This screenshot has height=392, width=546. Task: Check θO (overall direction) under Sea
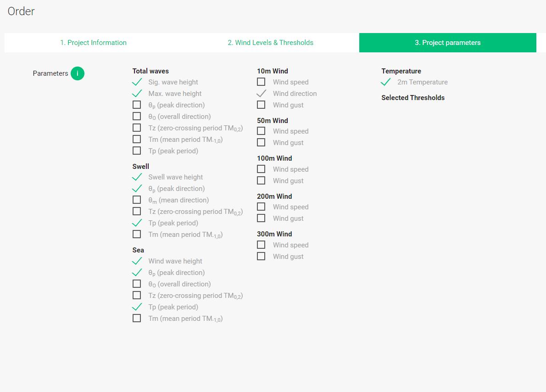137,283
